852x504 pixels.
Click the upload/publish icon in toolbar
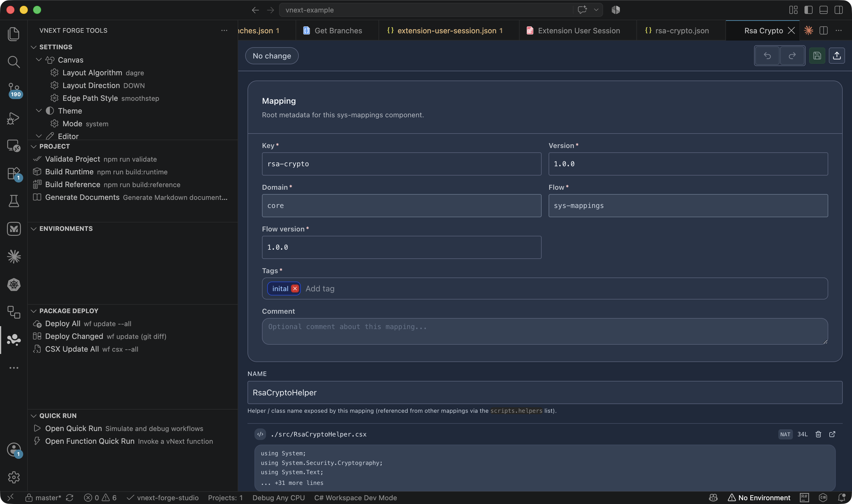[x=837, y=56]
